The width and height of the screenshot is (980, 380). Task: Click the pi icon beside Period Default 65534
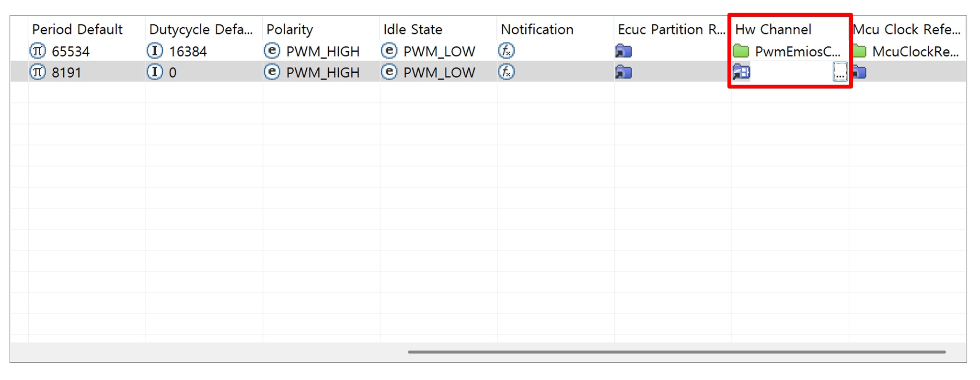click(37, 51)
